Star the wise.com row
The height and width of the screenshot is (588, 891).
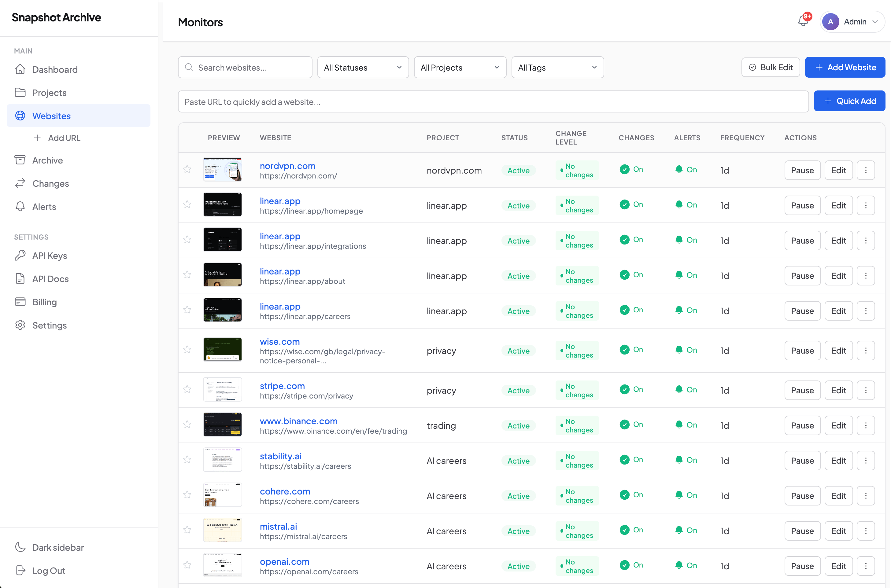(187, 350)
